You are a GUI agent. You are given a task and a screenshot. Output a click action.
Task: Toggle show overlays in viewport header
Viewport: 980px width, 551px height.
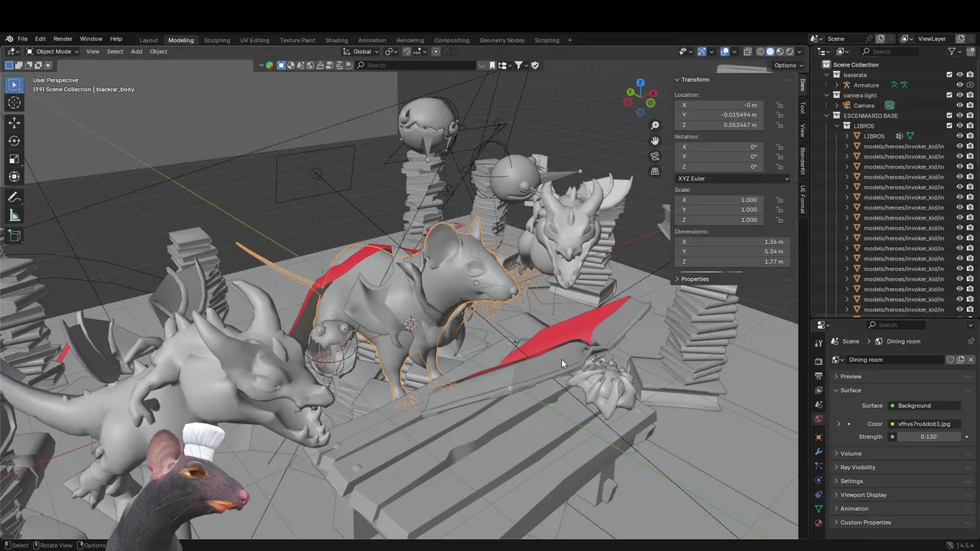tap(724, 51)
